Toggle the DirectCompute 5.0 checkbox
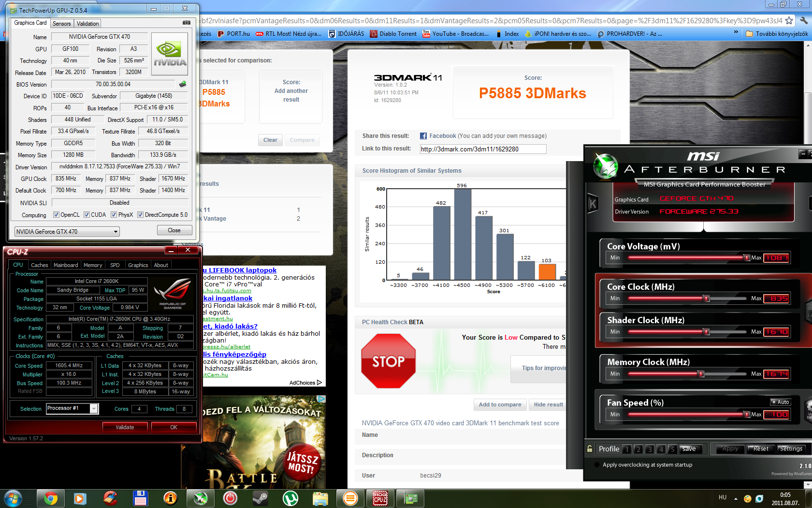The height and width of the screenshot is (508, 812). tap(140, 215)
